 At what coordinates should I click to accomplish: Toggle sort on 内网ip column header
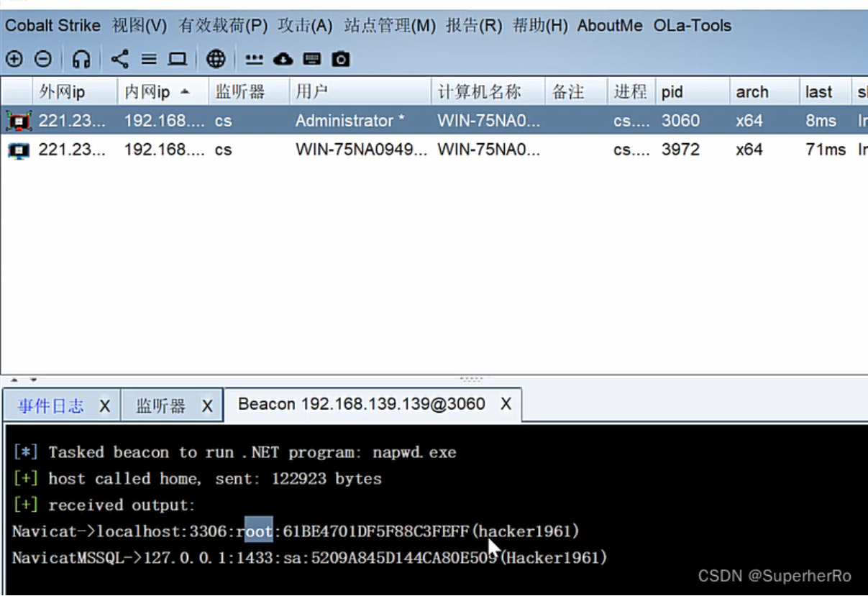click(x=163, y=92)
